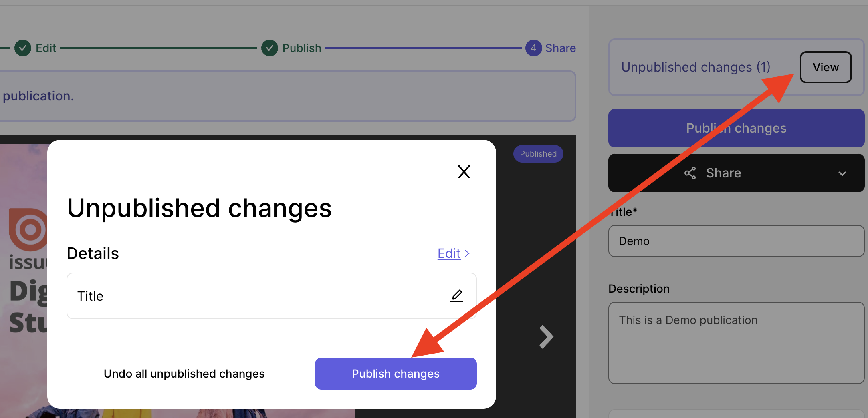Click the Published status badge
The image size is (868, 418).
click(538, 154)
